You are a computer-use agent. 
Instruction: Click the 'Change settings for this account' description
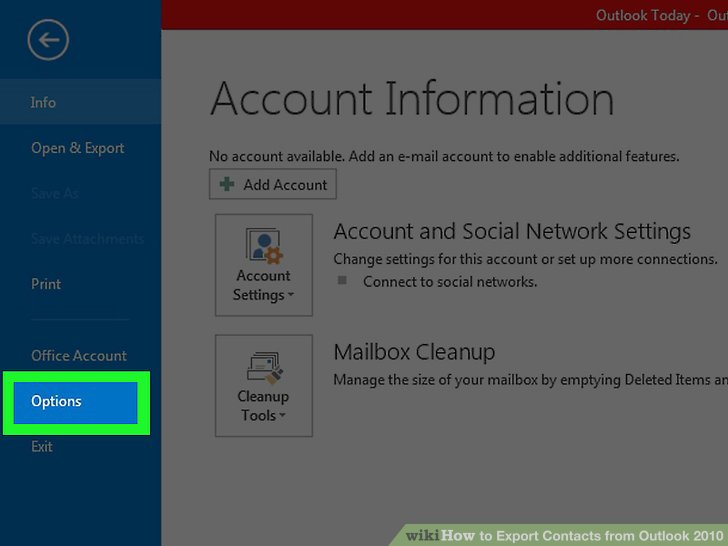(525, 259)
